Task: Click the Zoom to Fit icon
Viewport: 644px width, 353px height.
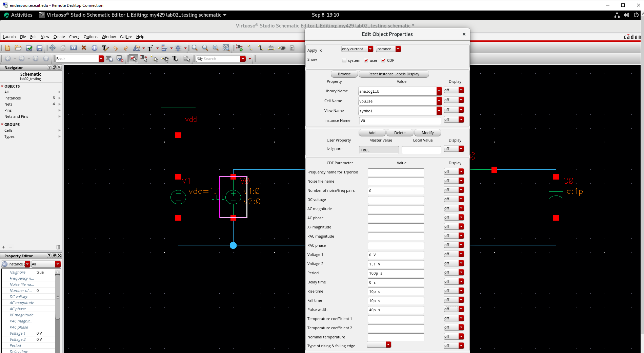Action: coord(216,48)
